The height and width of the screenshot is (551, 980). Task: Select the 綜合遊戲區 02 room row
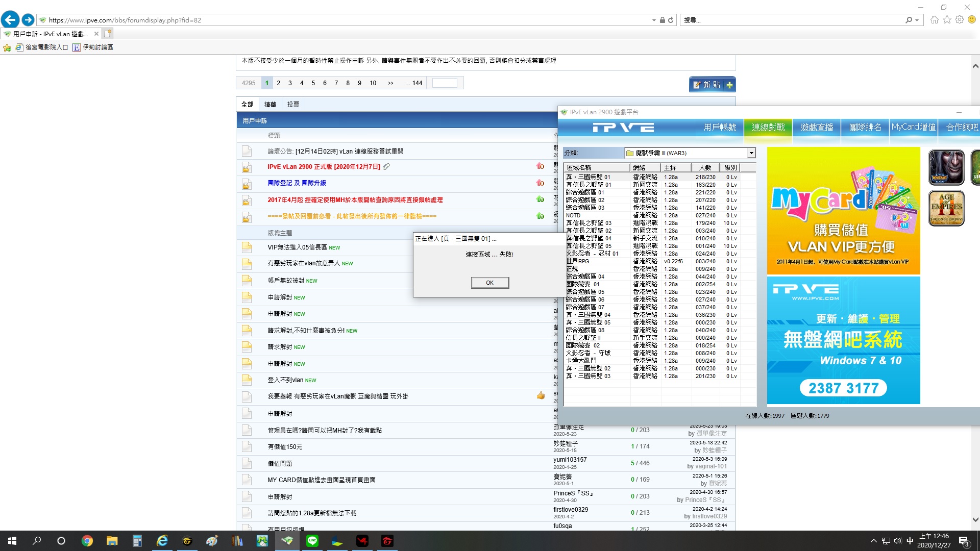(x=585, y=200)
